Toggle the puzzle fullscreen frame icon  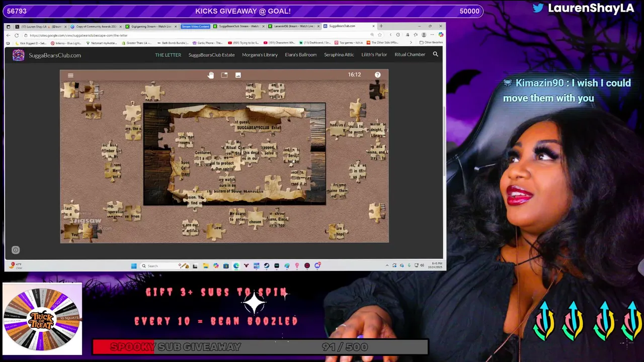pos(224,75)
